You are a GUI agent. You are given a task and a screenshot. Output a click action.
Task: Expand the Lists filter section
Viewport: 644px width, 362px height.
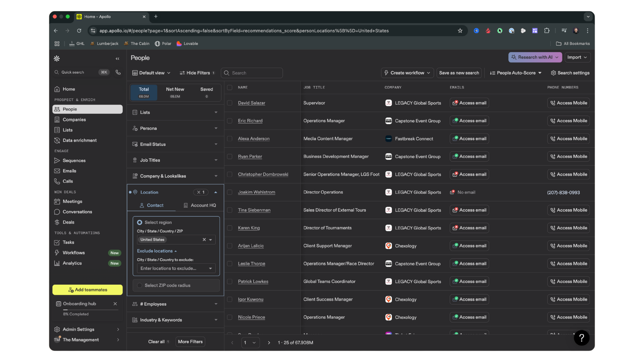point(175,112)
